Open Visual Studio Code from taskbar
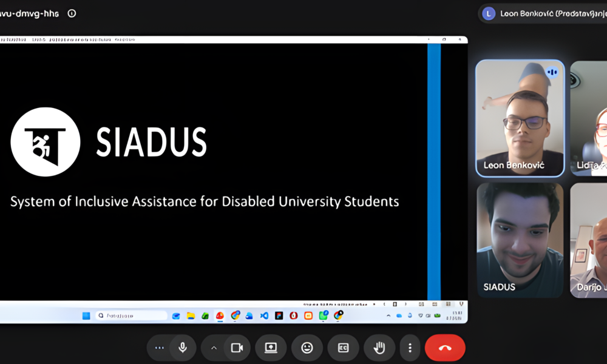 click(x=264, y=315)
